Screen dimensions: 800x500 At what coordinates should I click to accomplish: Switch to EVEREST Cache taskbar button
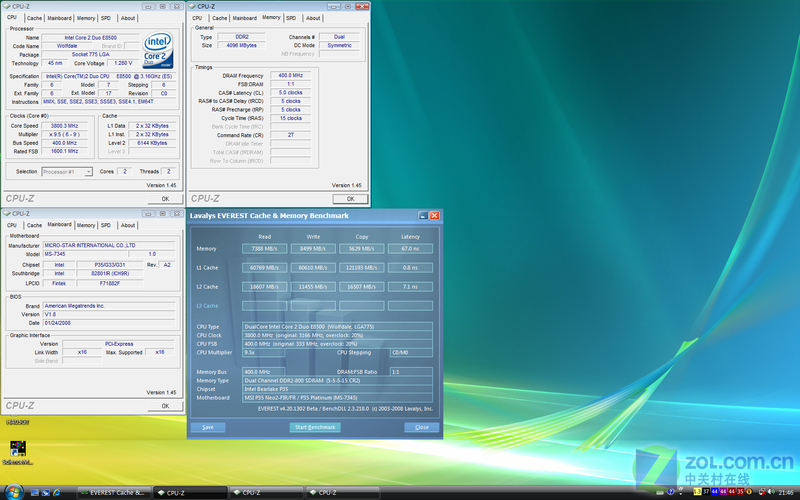pyautogui.click(x=114, y=493)
